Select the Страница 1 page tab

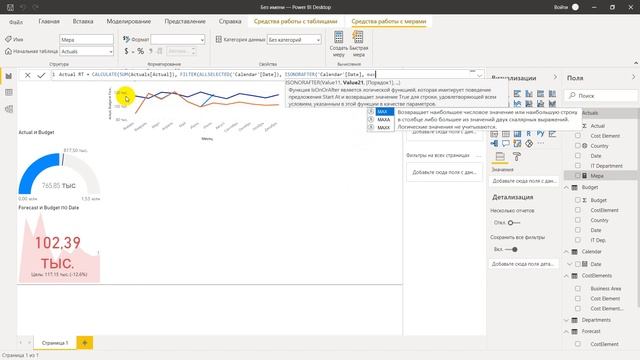pyautogui.click(x=55, y=342)
